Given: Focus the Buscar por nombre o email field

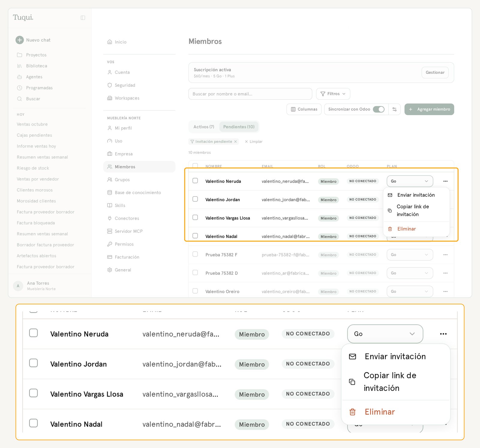Looking at the screenshot, I should tap(250, 94).
